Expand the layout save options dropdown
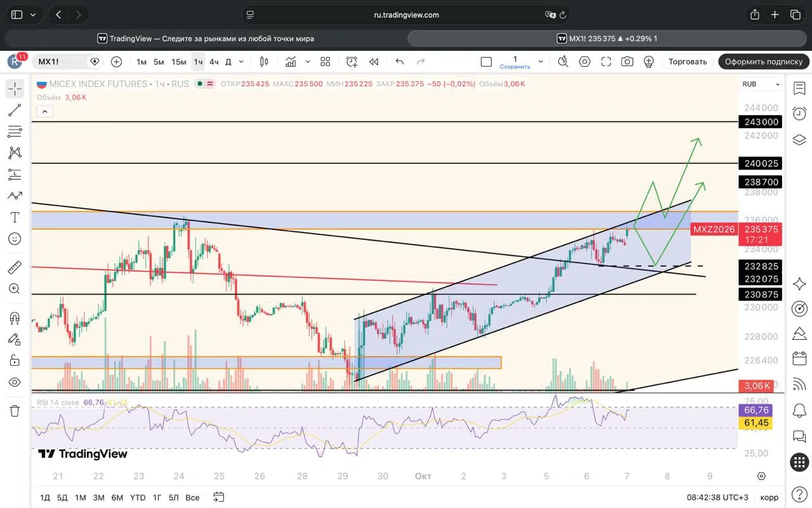 540,62
